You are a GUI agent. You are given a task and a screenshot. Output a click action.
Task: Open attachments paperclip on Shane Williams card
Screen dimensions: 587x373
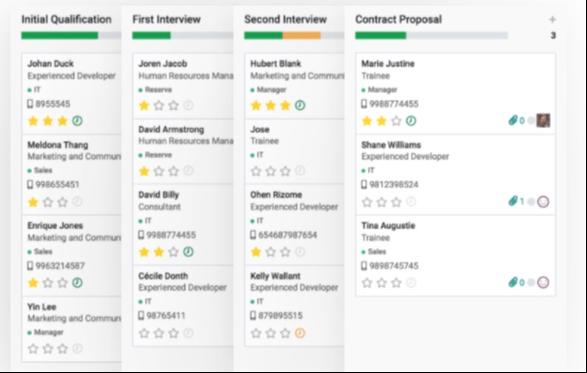pos(513,201)
